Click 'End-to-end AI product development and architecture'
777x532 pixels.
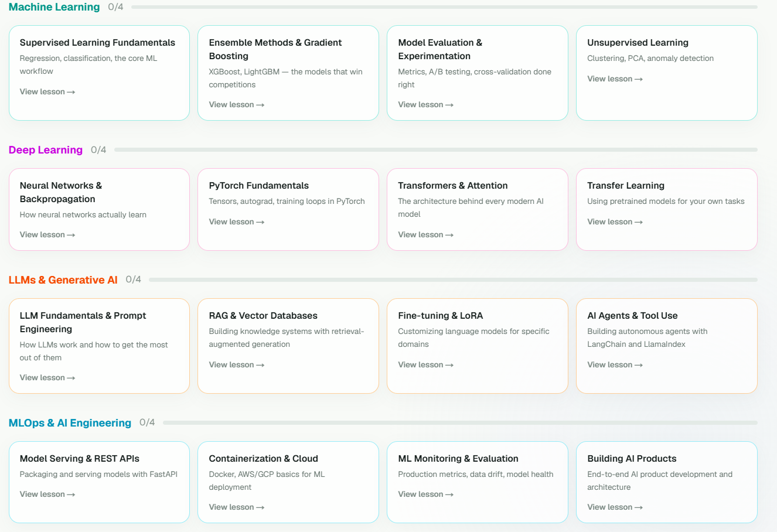click(x=660, y=481)
